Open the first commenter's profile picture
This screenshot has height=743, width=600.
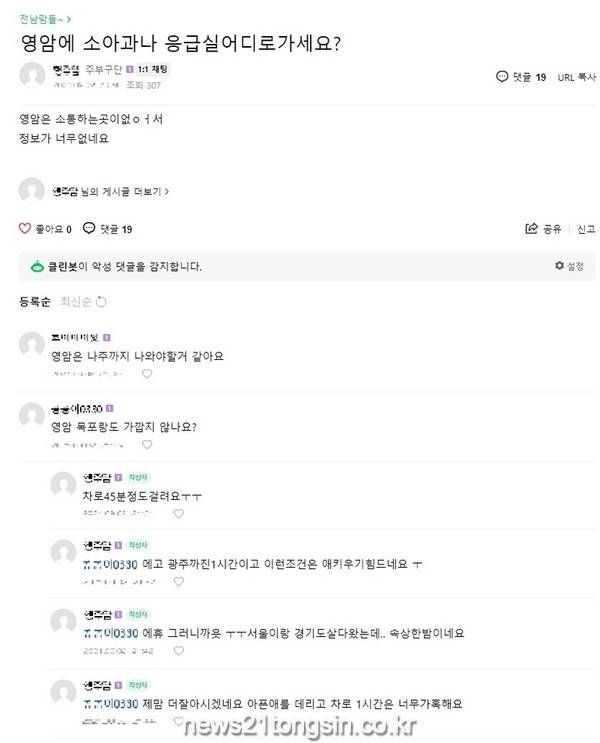32,347
